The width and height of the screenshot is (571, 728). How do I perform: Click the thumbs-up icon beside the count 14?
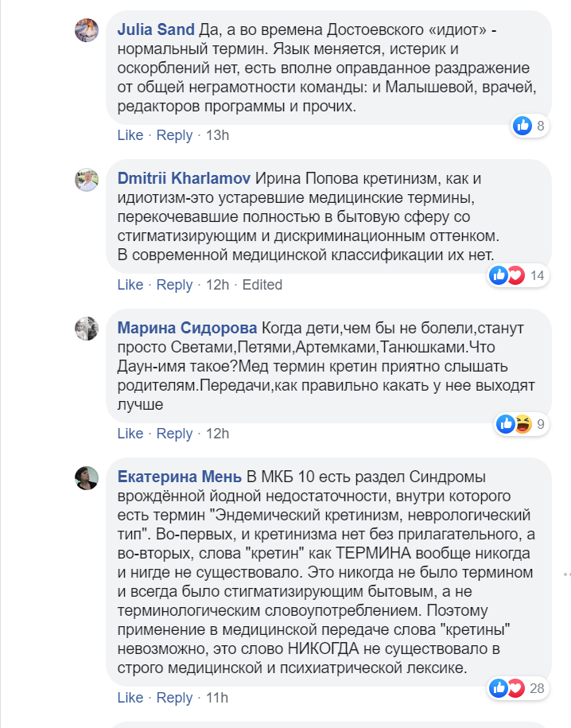(x=498, y=274)
